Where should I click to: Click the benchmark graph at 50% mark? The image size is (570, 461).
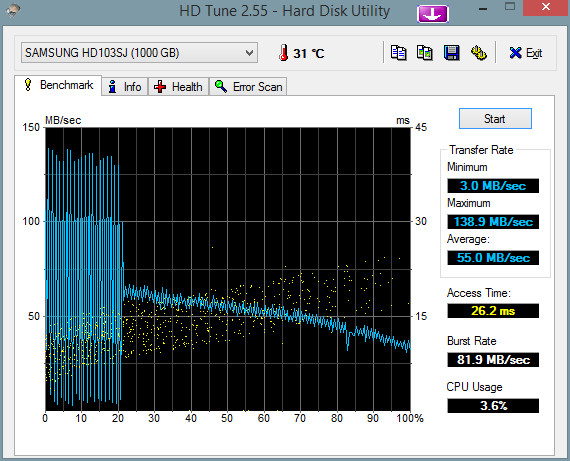click(x=228, y=269)
